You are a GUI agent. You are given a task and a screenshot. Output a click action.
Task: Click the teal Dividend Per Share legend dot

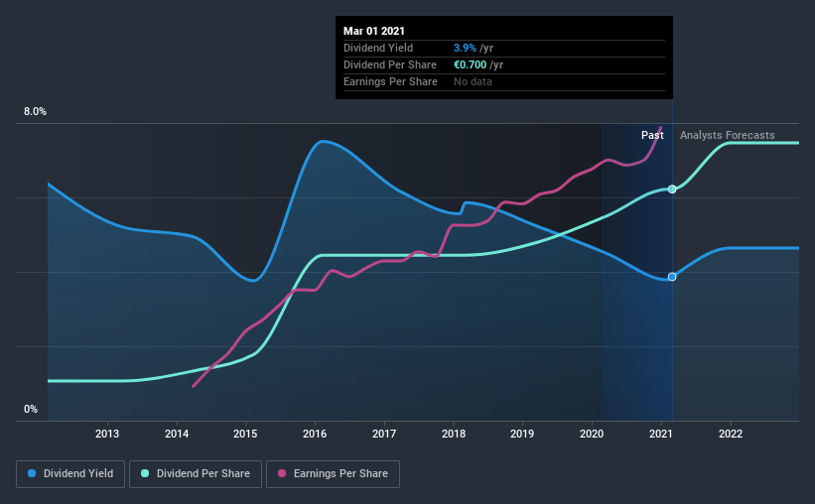point(145,473)
